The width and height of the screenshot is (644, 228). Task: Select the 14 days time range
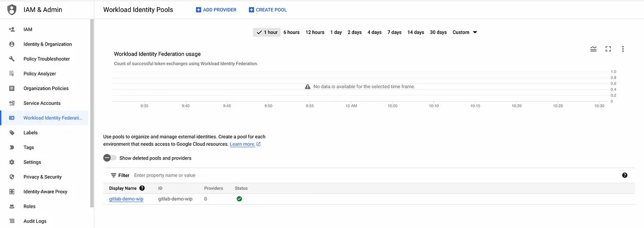click(x=416, y=32)
